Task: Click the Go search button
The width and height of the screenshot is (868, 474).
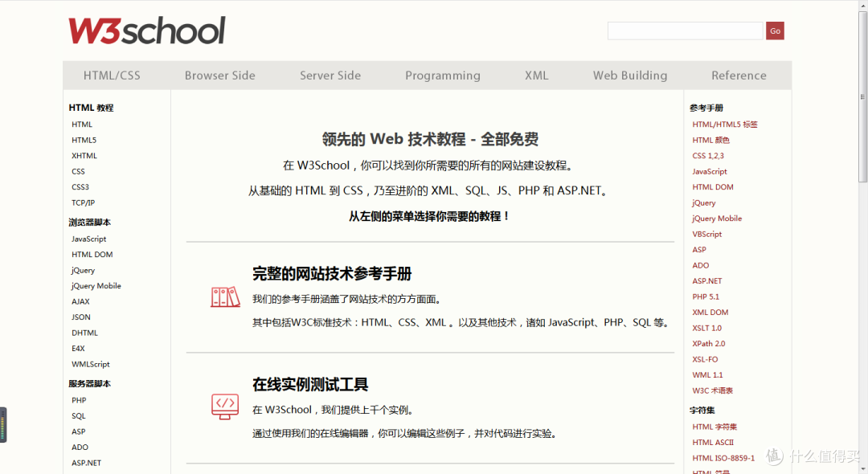Action: 775,31
